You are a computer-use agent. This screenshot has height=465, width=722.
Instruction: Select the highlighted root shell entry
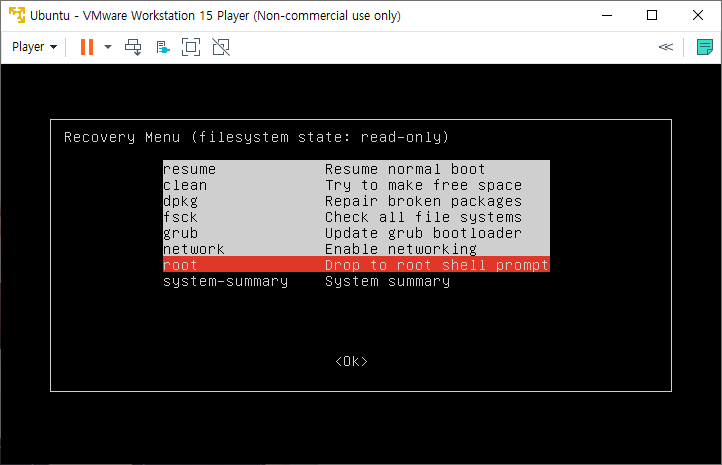(x=356, y=265)
